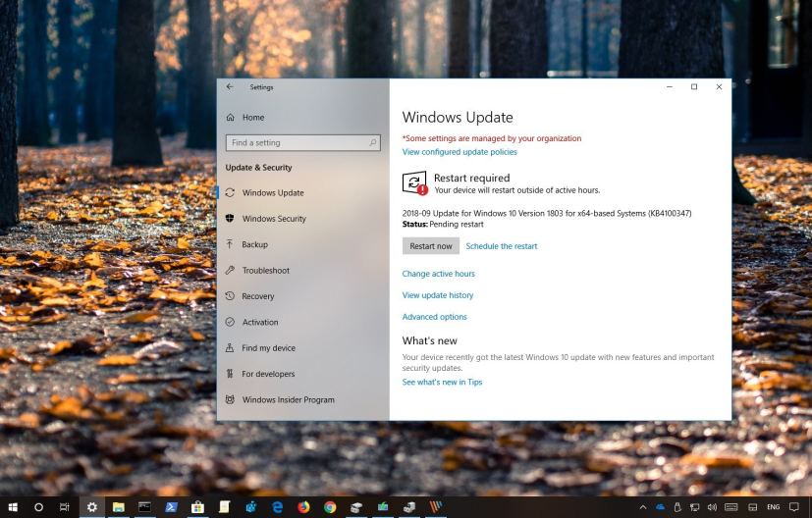
Task: Open the virtual touchpad tray icon
Action: 753,507
